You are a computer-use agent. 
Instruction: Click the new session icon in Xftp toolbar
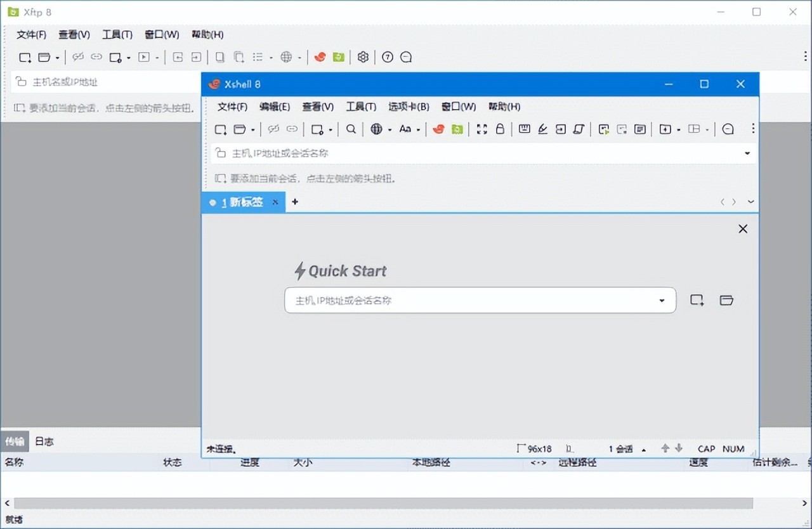pyautogui.click(x=25, y=57)
